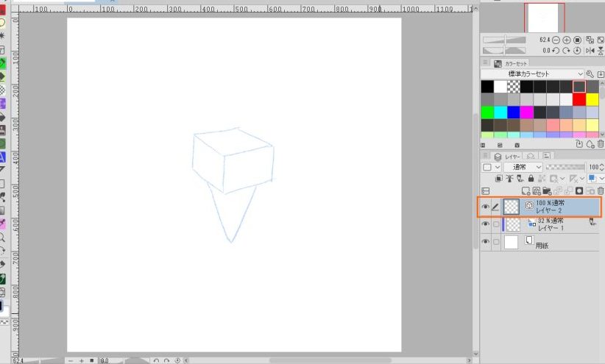Open color set editing wrench icon
This screenshot has width=605, height=364.
click(590, 74)
